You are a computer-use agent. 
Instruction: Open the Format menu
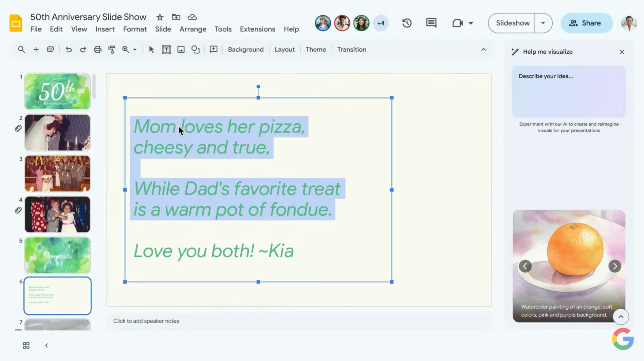(x=135, y=29)
